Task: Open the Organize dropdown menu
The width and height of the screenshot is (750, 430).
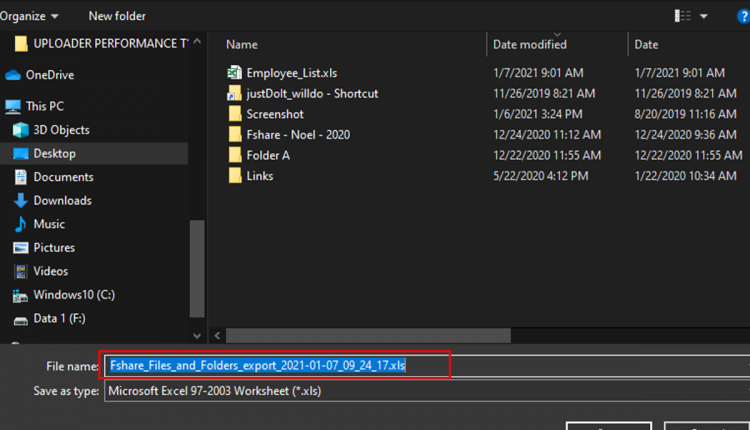Action: [x=28, y=16]
